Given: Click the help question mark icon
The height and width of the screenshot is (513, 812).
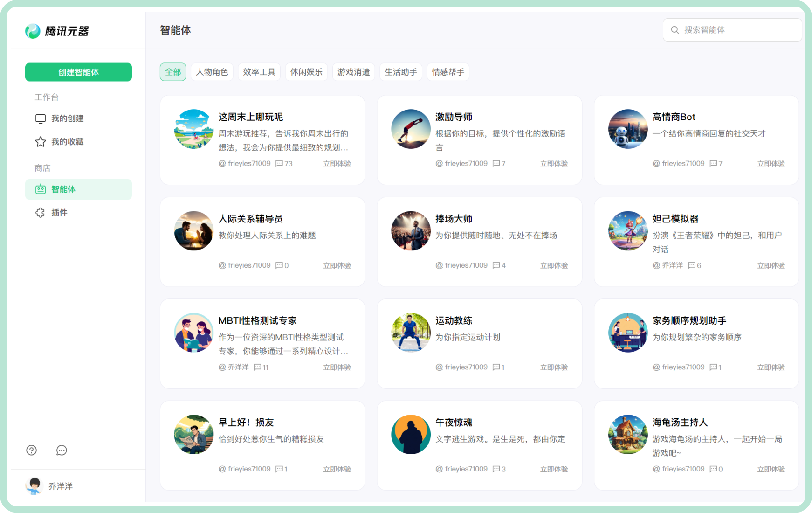Looking at the screenshot, I should (31, 450).
